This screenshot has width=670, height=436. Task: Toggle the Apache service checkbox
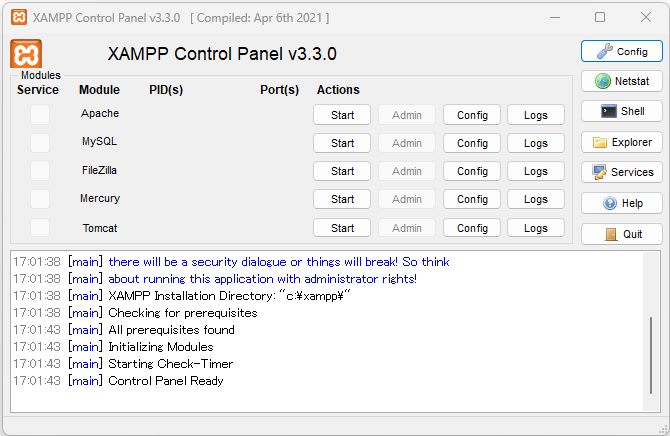point(40,115)
